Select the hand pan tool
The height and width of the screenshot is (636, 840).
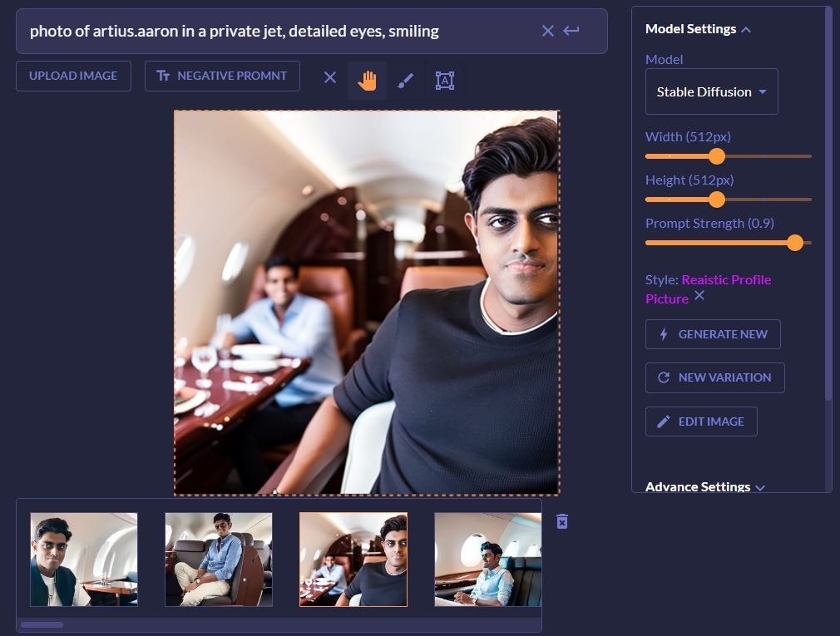(367, 80)
